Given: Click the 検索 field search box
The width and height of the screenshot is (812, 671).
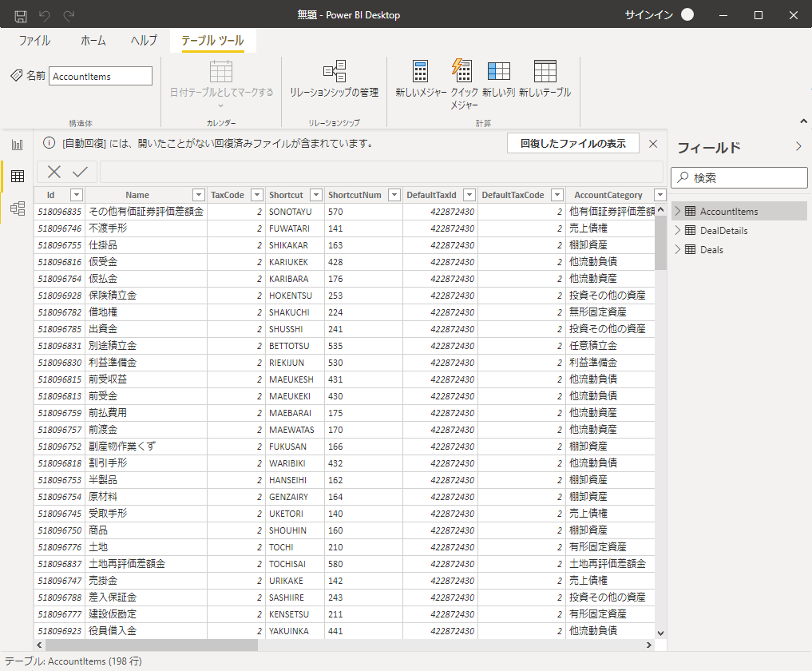Looking at the screenshot, I should click(x=739, y=177).
